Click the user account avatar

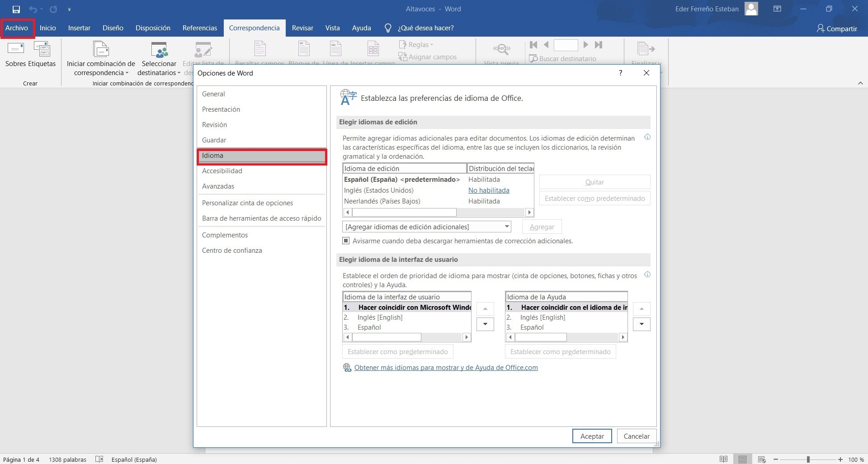point(751,9)
